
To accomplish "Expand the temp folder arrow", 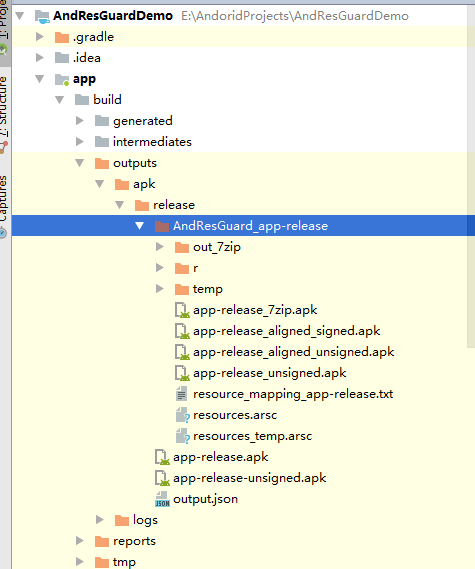I will pyautogui.click(x=160, y=289).
